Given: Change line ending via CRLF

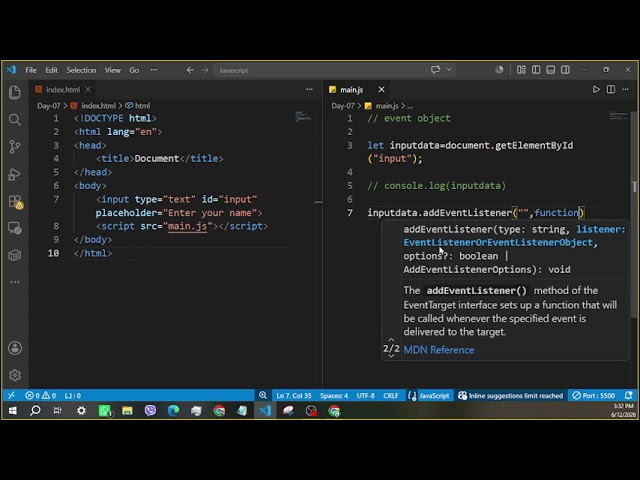Looking at the screenshot, I should pos(391,396).
